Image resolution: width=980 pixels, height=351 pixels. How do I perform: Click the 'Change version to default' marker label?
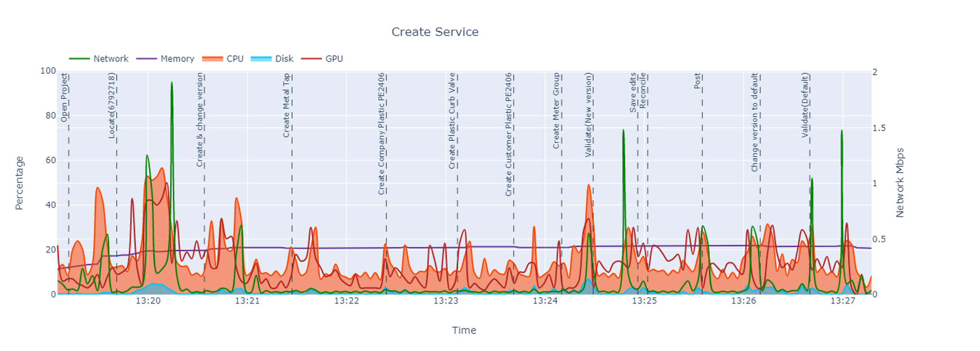tap(755, 122)
